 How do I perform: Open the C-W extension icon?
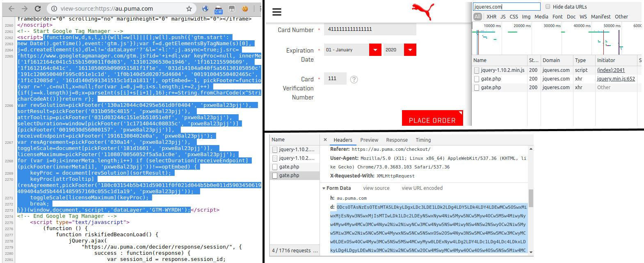pyautogui.click(x=219, y=9)
